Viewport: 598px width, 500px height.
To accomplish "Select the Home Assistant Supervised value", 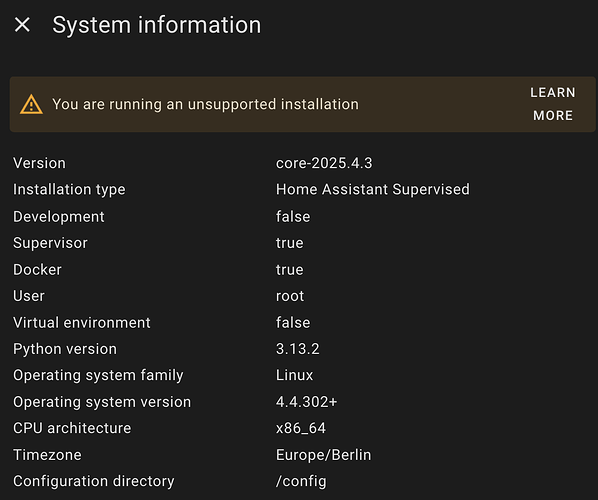I will click(373, 190).
